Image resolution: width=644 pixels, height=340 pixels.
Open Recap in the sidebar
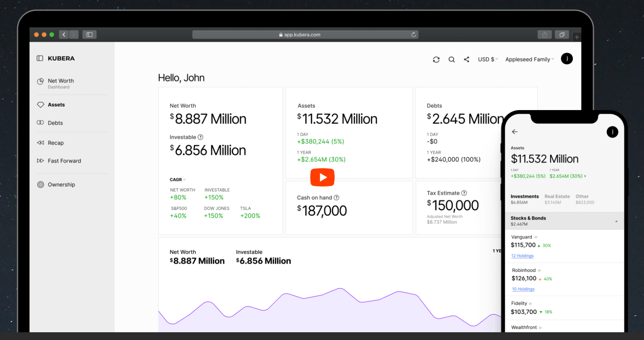56,143
